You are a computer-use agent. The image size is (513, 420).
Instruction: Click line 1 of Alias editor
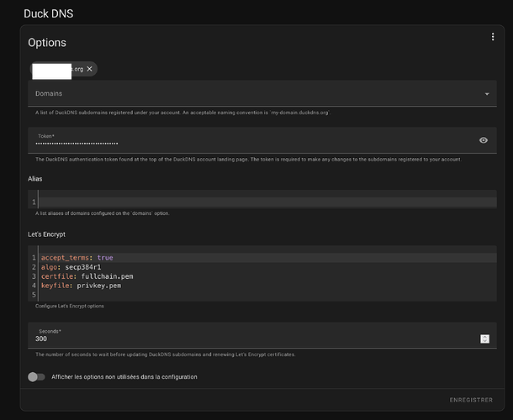pyautogui.click(x=267, y=202)
